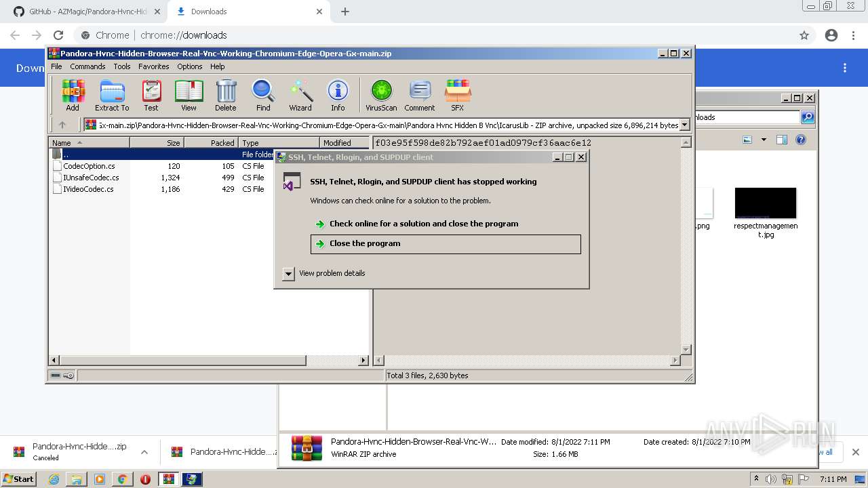Select the IUnsafeCodec.cs file
Screen dimensions: 868x488
tap(91, 178)
